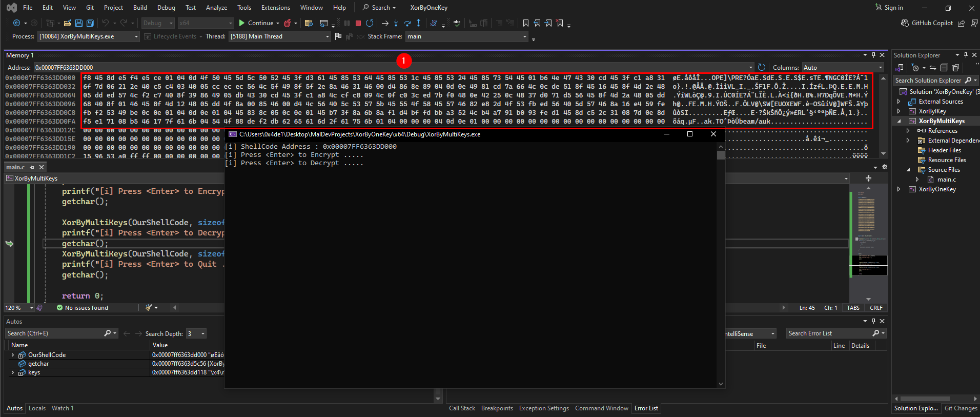
Task: Toggle a bookmark using the bookmark icon
Action: click(x=525, y=23)
